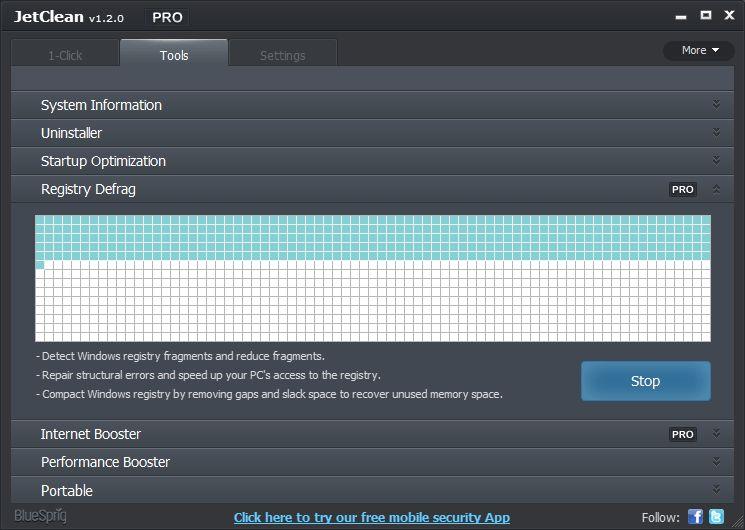Click the PRO badge beside Registry Defrag
Image resolution: width=745 pixels, height=530 pixels.
pyautogui.click(x=683, y=189)
